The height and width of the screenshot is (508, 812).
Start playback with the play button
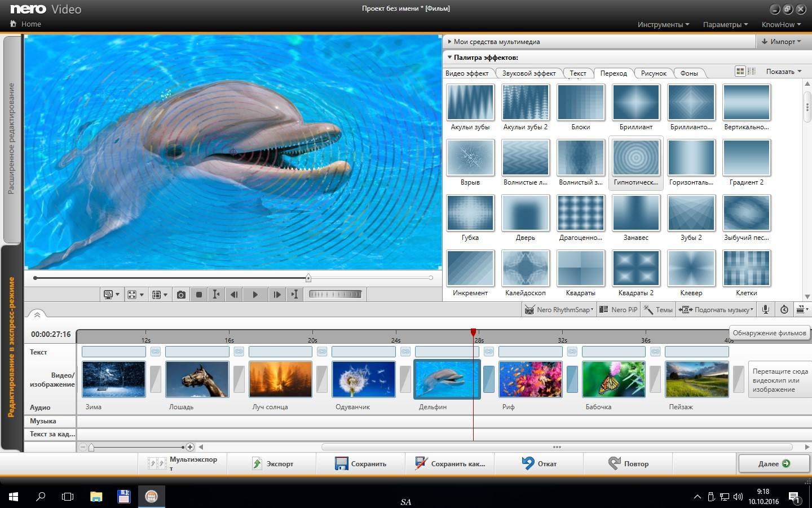(x=255, y=295)
